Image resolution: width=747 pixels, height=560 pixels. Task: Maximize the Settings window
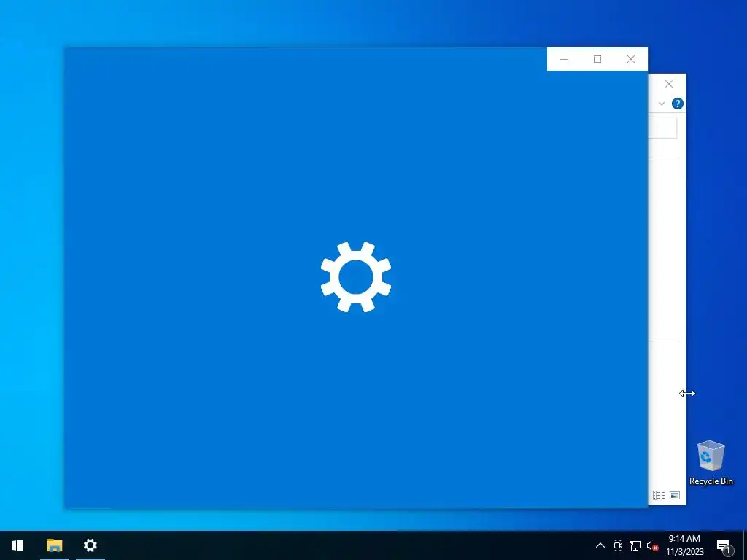point(597,59)
